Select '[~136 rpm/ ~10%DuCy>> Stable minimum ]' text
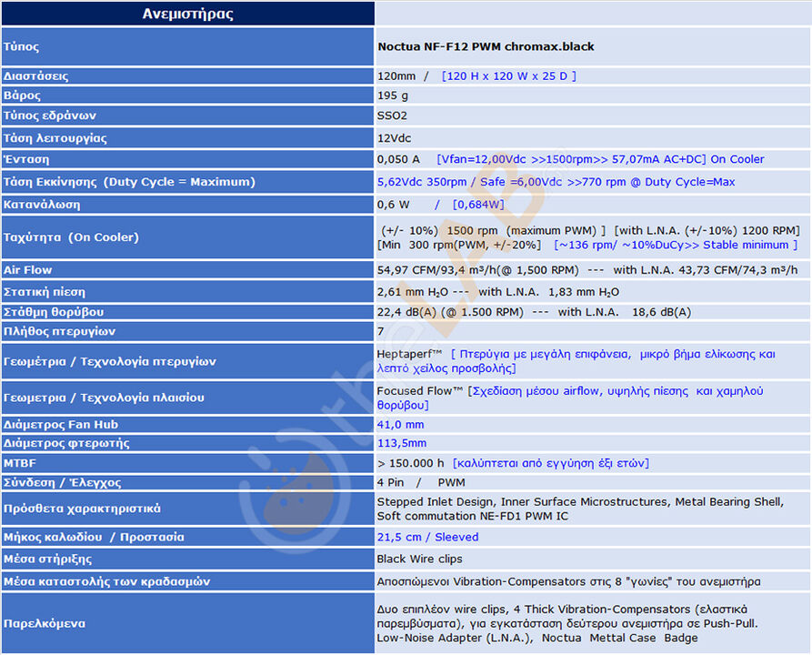 [x=676, y=245]
